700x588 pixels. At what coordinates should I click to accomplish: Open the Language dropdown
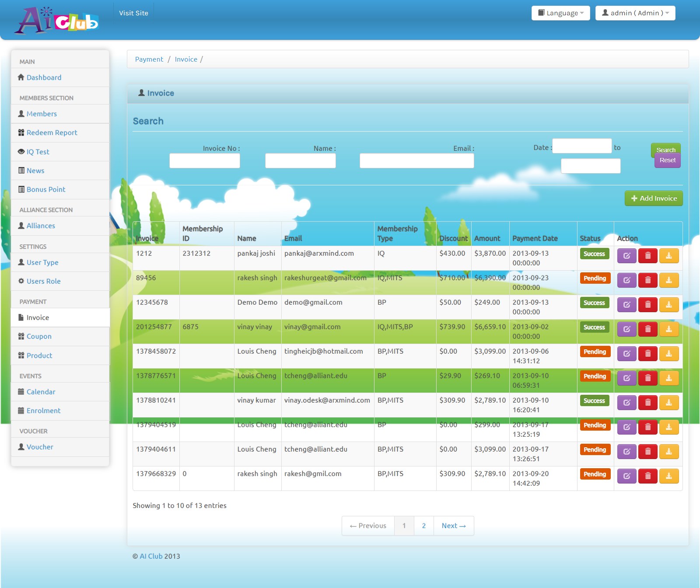561,13
